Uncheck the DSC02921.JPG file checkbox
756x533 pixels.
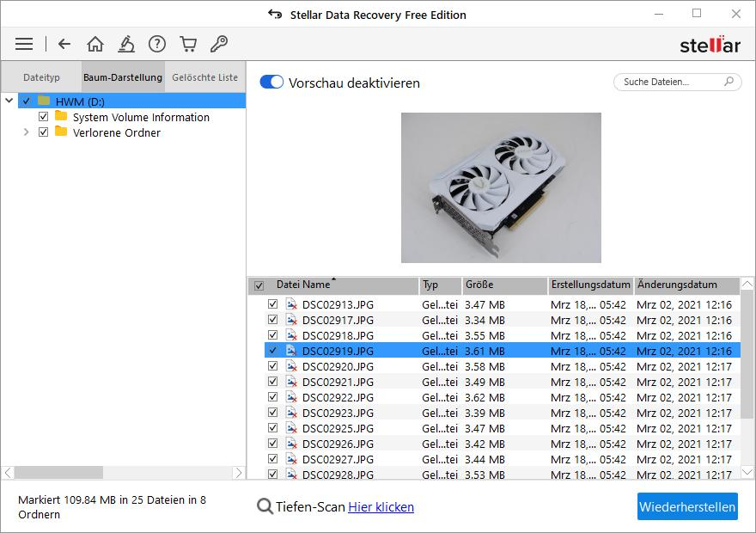click(x=273, y=382)
